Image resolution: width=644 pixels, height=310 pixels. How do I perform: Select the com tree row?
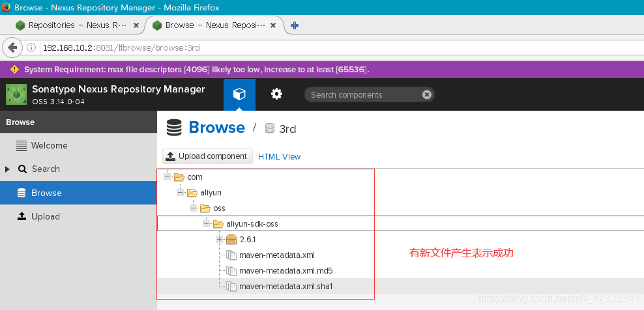(400, 177)
